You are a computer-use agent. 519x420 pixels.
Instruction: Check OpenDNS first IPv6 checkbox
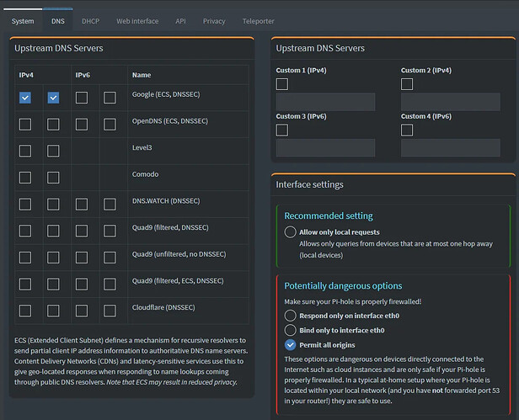81,125
